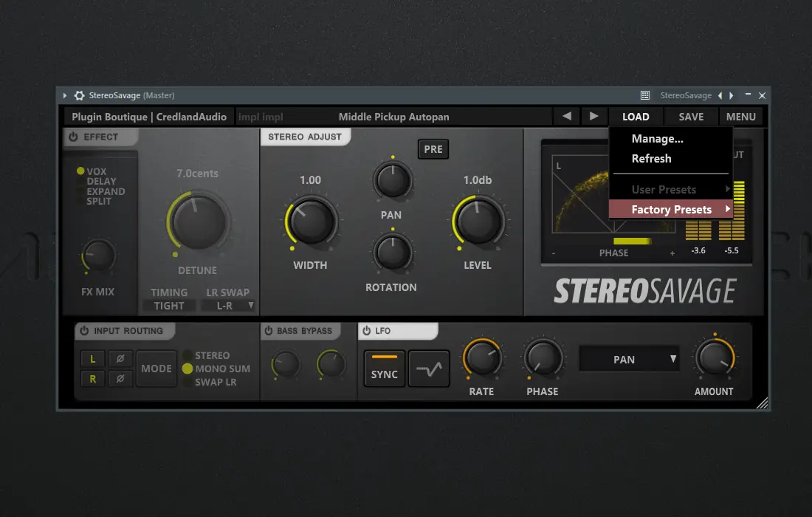Click the MODE button
Viewport: 812px width, 517px height.
click(156, 369)
